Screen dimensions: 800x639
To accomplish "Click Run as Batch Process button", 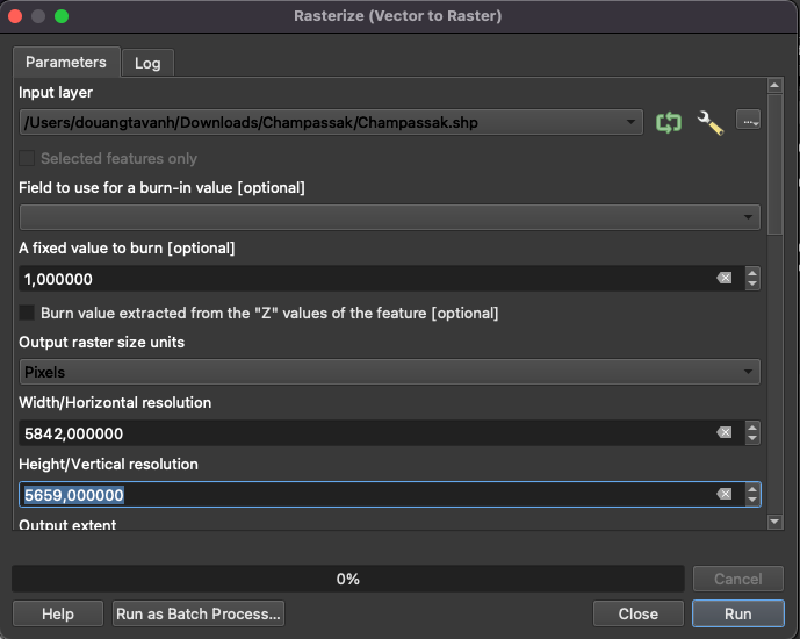I will click(199, 613).
